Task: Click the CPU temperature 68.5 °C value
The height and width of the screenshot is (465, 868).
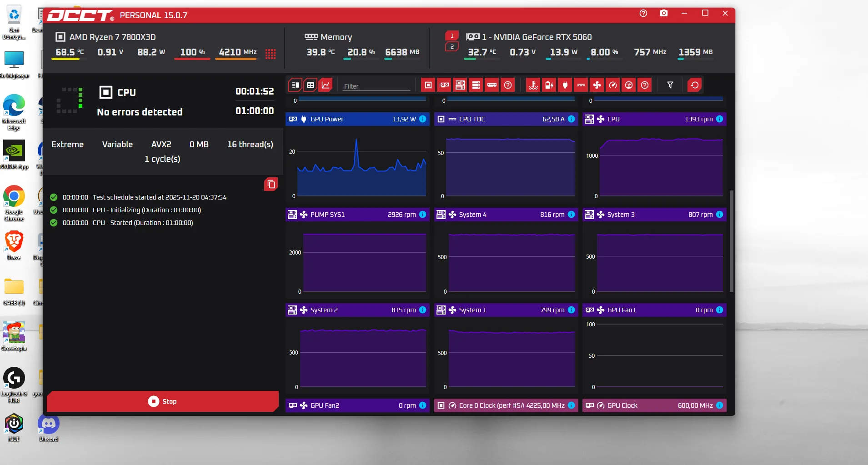Action: (70, 52)
